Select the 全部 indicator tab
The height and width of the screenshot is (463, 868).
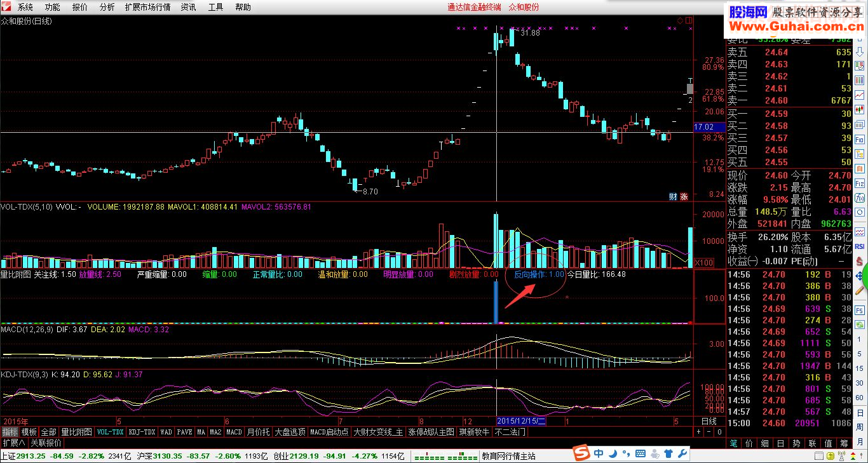coord(49,432)
